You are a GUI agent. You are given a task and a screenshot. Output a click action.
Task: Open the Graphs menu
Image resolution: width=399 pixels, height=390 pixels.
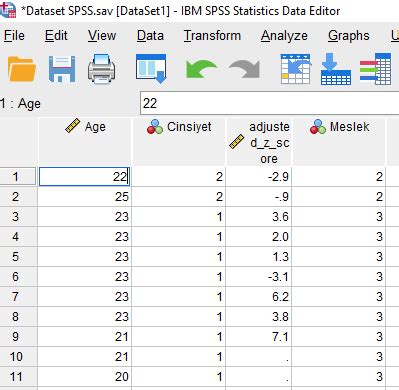pyautogui.click(x=349, y=35)
